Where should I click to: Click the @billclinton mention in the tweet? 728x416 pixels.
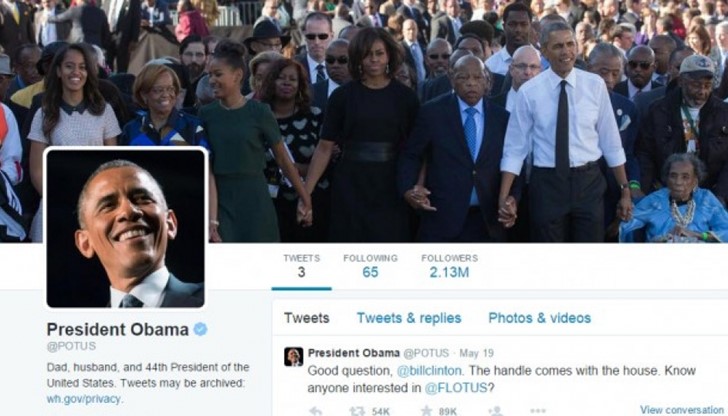[429, 370]
